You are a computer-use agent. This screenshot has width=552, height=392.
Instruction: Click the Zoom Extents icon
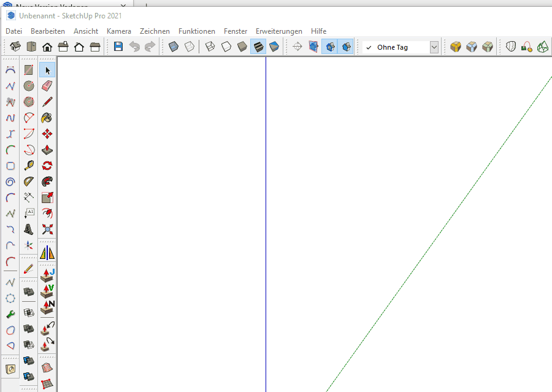coord(47,229)
